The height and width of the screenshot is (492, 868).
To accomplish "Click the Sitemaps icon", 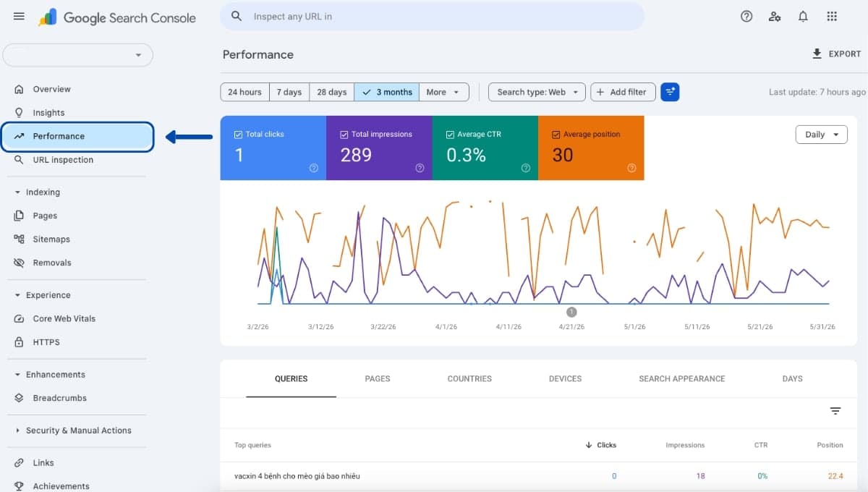I will (x=20, y=239).
